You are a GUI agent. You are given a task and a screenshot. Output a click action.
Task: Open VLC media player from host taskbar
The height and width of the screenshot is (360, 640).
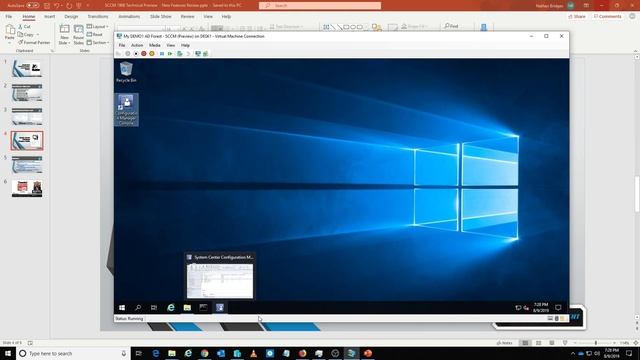tap(253, 353)
